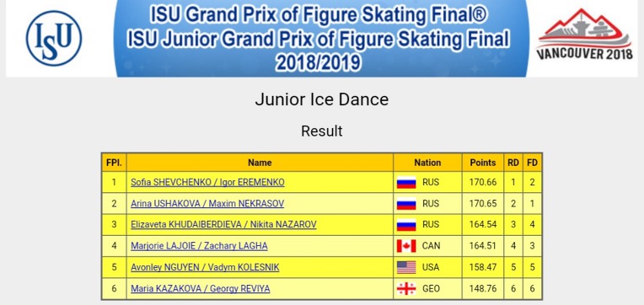Click the Points column header
The image size is (644, 305).
tap(483, 163)
